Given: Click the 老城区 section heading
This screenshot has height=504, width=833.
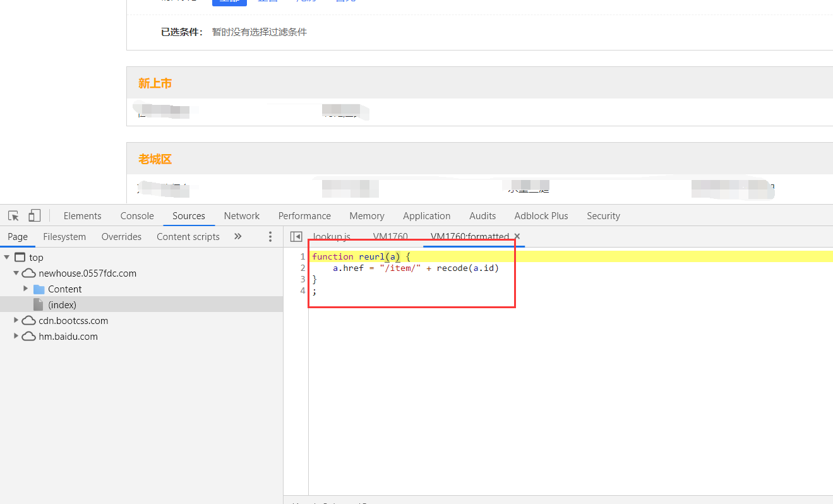Looking at the screenshot, I should (x=155, y=159).
